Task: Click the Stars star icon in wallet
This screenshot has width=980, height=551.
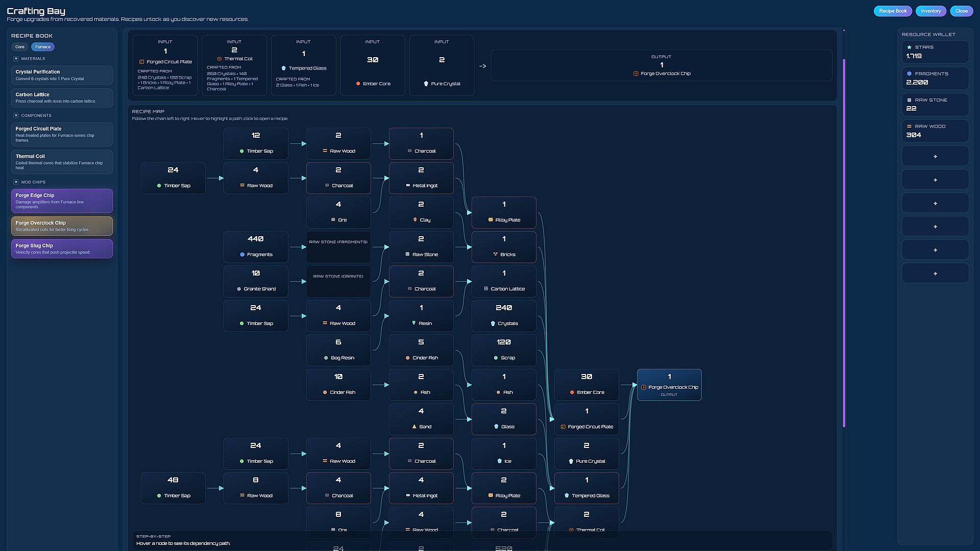Action: (x=909, y=47)
